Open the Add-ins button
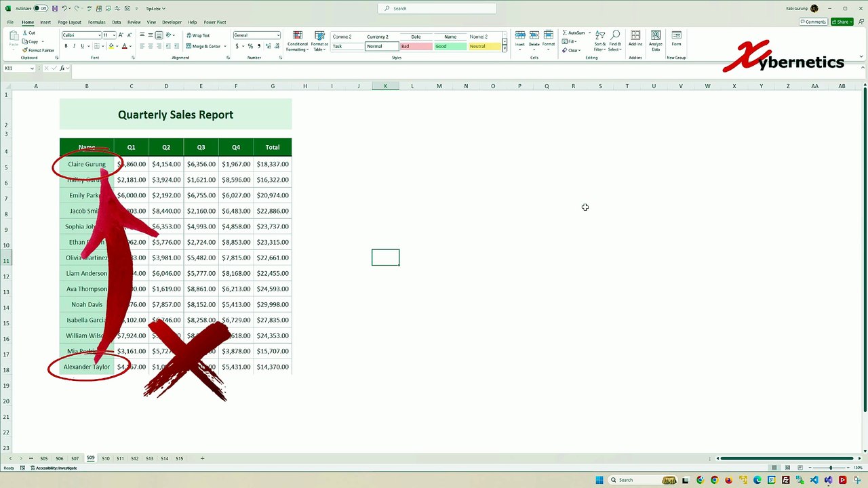The height and width of the screenshot is (488, 868). pyautogui.click(x=635, y=39)
